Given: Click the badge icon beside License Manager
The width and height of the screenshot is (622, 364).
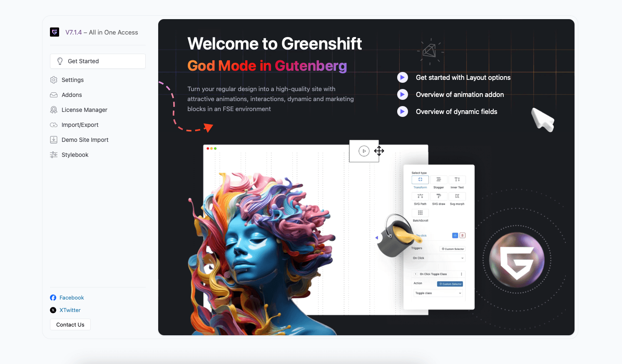Looking at the screenshot, I should (54, 110).
